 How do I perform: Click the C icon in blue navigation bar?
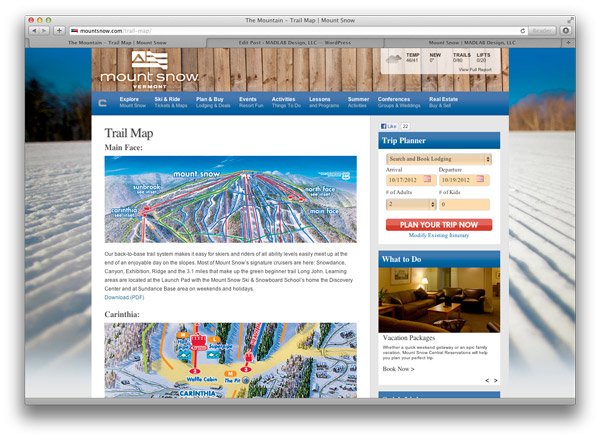[x=102, y=103]
